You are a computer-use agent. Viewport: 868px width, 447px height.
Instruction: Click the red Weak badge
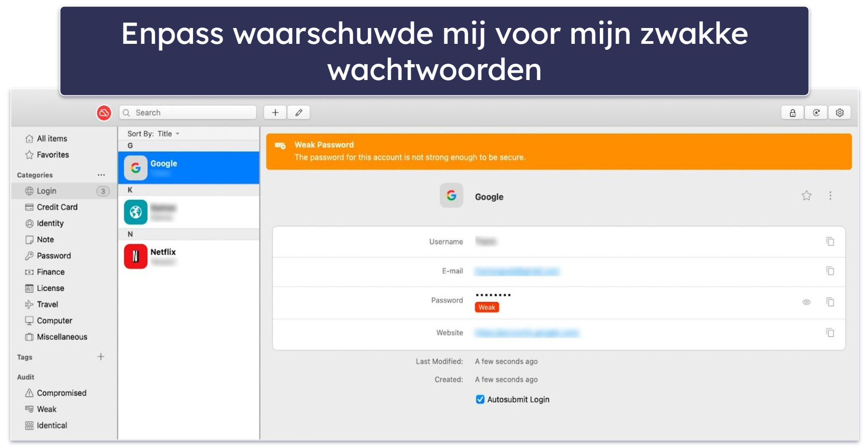(487, 307)
